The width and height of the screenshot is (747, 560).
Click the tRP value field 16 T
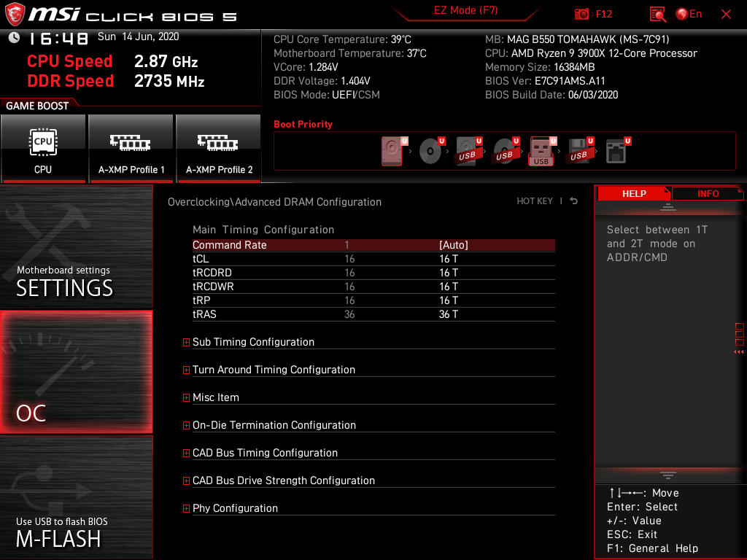tap(449, 300)
